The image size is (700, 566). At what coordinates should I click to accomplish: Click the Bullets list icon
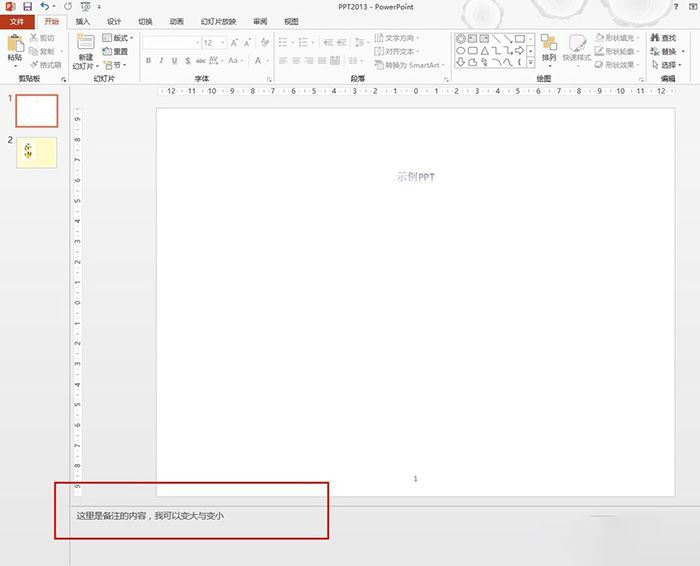[283, 42]
